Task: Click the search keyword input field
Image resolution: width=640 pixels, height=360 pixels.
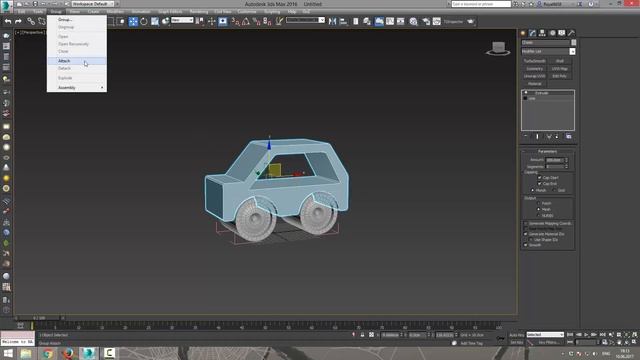Action: 481,4
